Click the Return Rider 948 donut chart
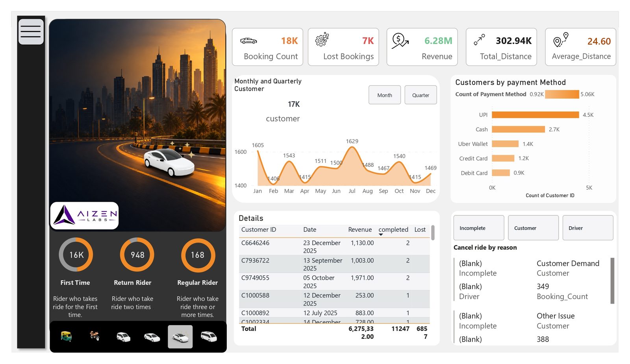The image size is (630, 364). (137, 255)
